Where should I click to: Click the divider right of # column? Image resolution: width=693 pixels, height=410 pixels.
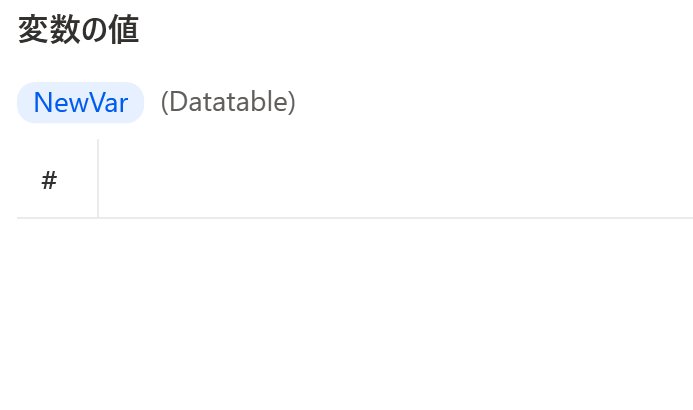98,178
